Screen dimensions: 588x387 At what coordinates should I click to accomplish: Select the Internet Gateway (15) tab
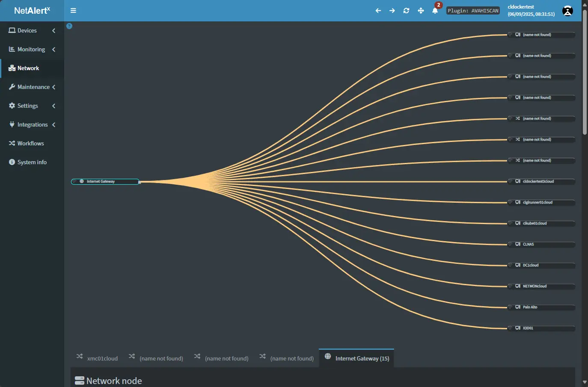tap(357, 358)
